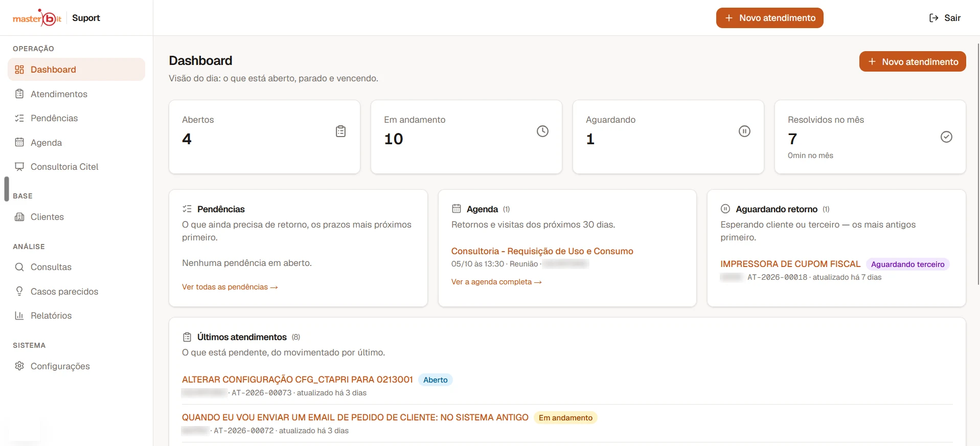Click the pause icon on Aguardando card

click(x=744, y=131)
